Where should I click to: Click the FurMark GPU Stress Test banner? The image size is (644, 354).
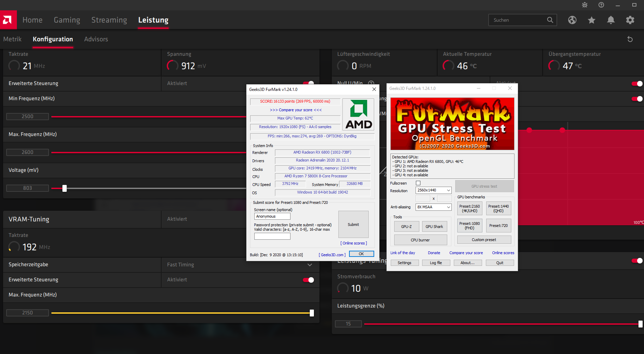tap(452, 124)
